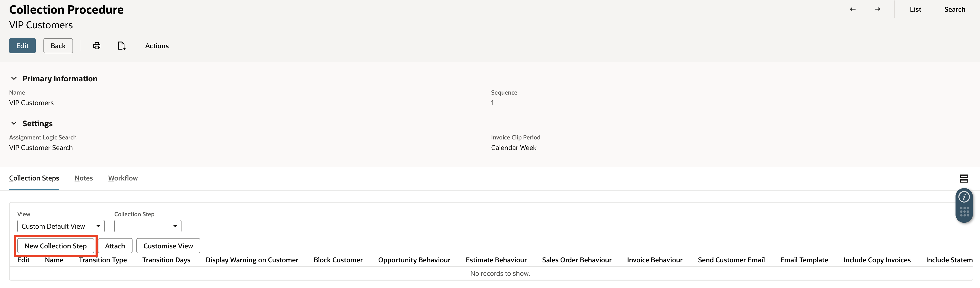Open the Actions menu
The height and width of the screenshot is (288, 980).
(156, 46)
